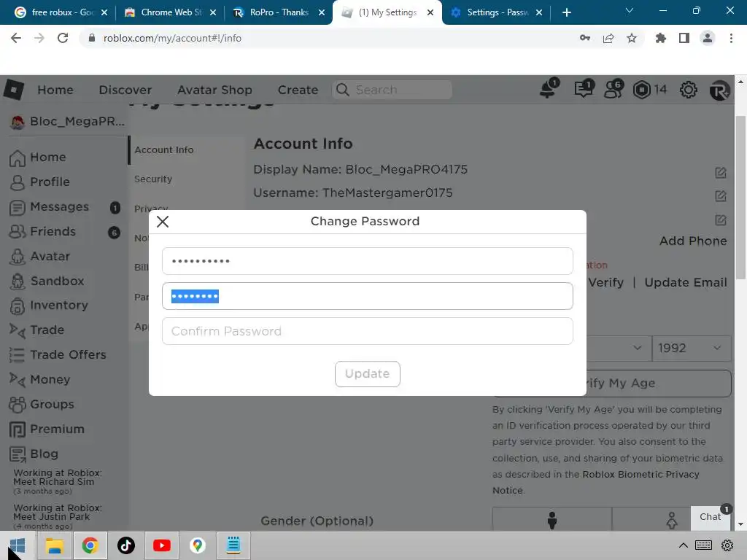Open the messages icon in the top bar
Viewport: 747px width, 560px height.
click(x=584, y=89)
